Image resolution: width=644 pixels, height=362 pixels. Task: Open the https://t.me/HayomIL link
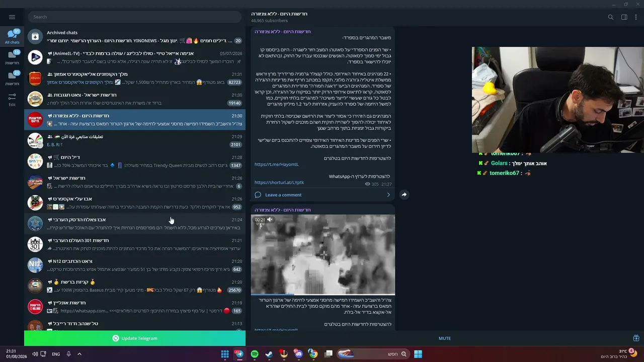click(277, 164)
